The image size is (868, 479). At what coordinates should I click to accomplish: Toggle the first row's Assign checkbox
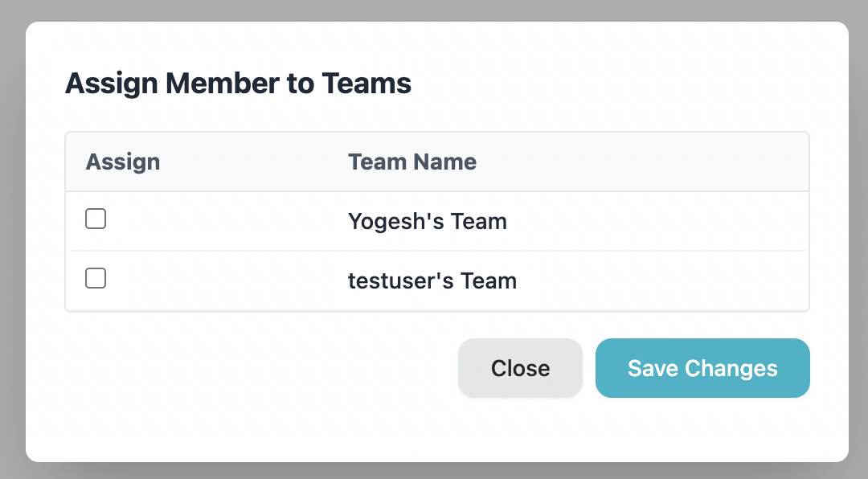[x=96, y=219]
